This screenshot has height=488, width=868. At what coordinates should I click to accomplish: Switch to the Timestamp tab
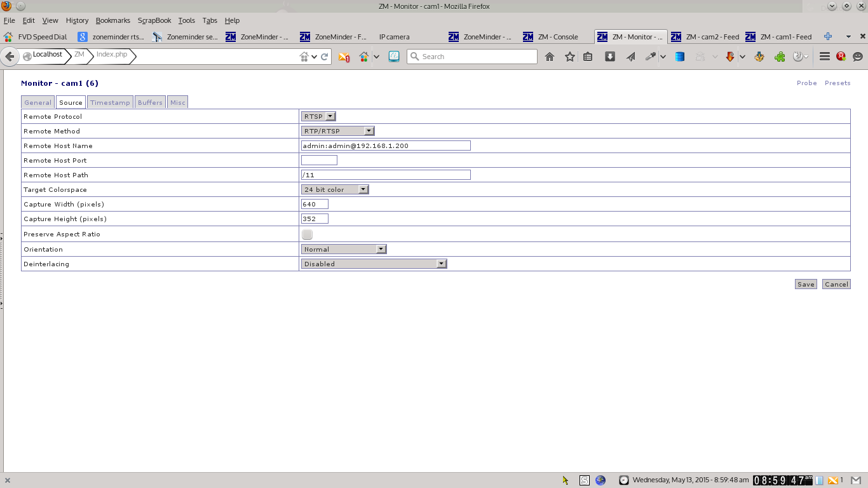pos(110,102)
